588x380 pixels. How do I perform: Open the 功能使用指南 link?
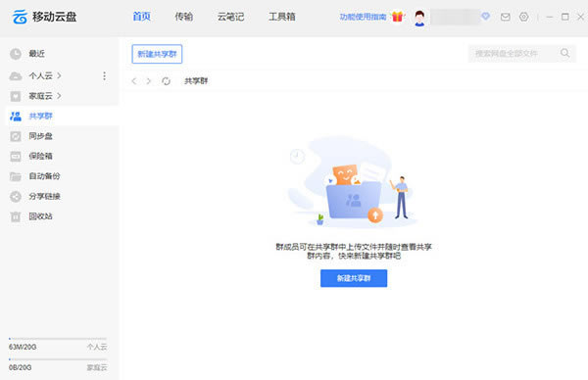[363, 17]
